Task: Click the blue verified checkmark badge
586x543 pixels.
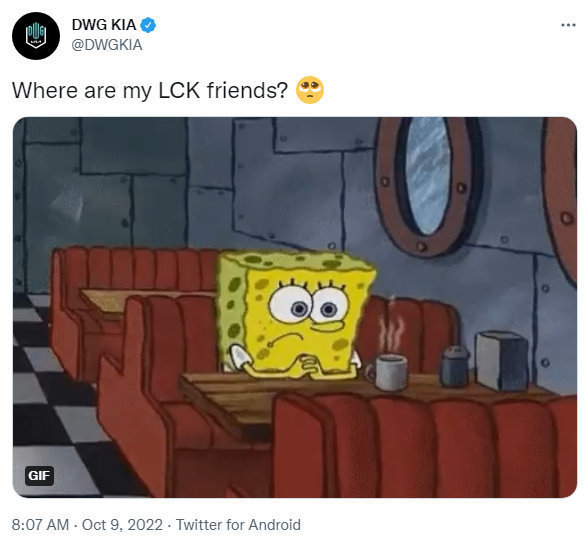Action: click(148, 25)
